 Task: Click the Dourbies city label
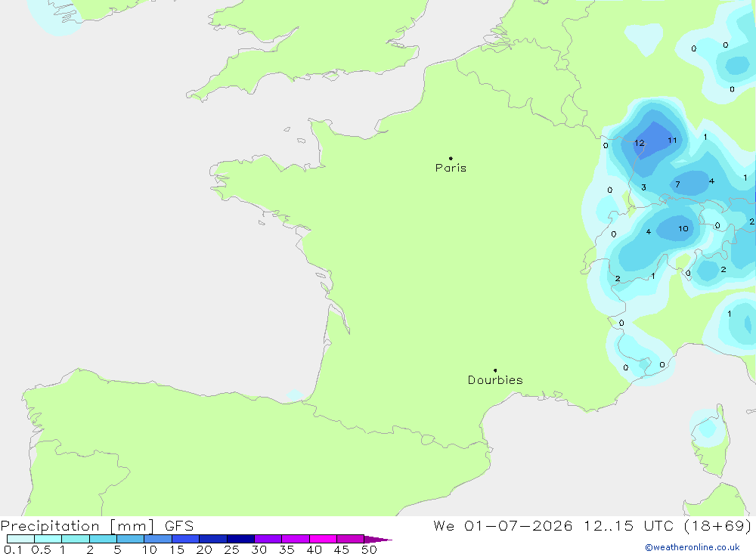tap(495, 380)
